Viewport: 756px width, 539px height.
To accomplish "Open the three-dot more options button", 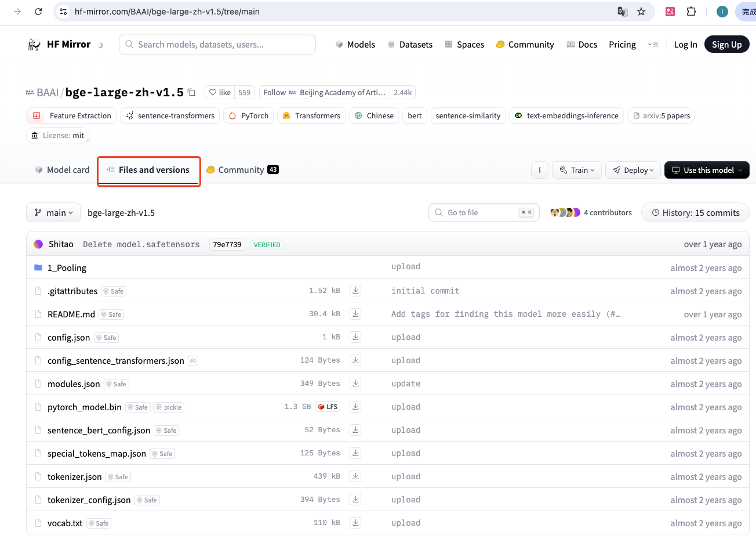I will point(540,170).
